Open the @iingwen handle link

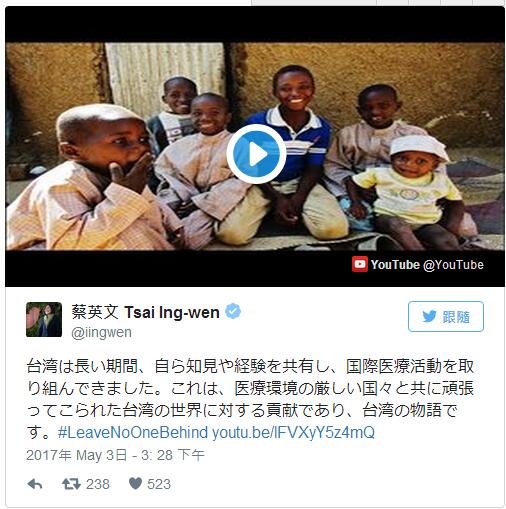tap(101, 333)
